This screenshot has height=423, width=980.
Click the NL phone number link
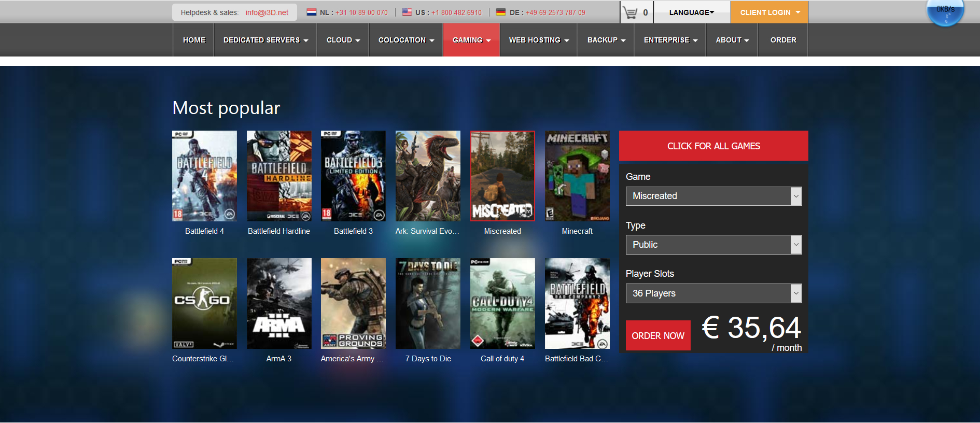(x=361, y=12)
